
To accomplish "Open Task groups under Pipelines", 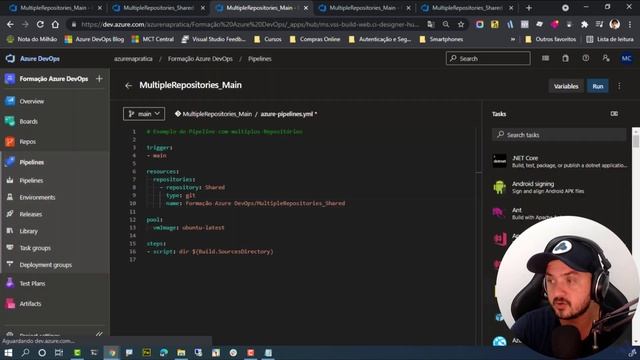I will 35,248.
